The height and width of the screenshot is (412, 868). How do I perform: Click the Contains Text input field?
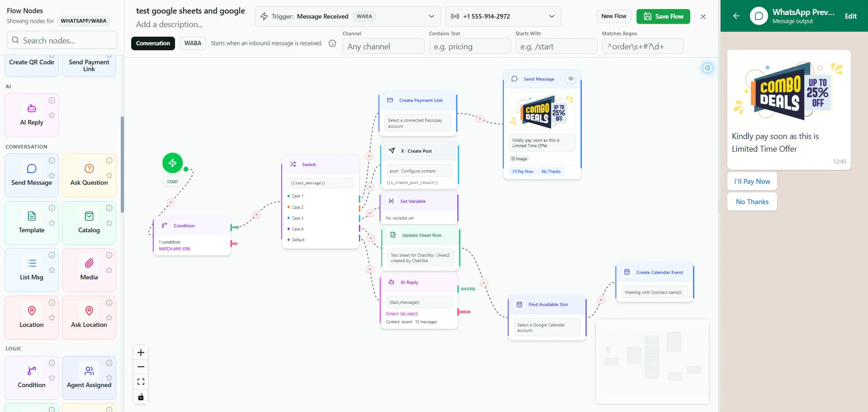point(470,46)
